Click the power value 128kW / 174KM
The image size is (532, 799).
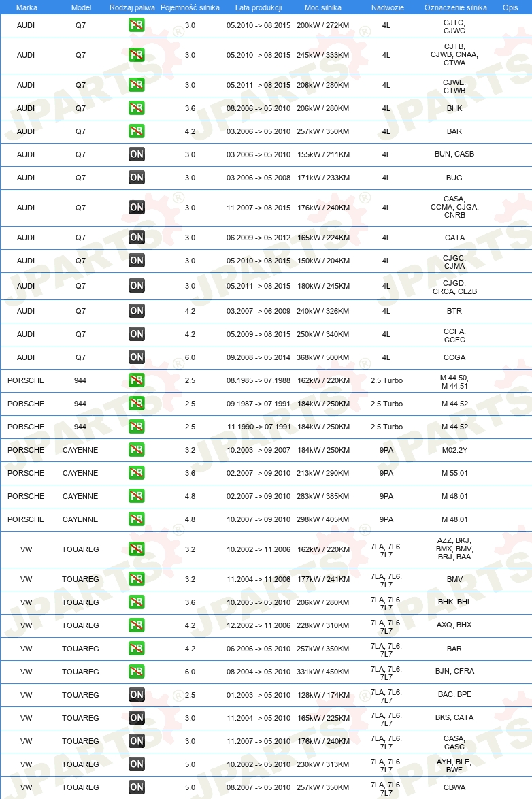coord(323,695)
